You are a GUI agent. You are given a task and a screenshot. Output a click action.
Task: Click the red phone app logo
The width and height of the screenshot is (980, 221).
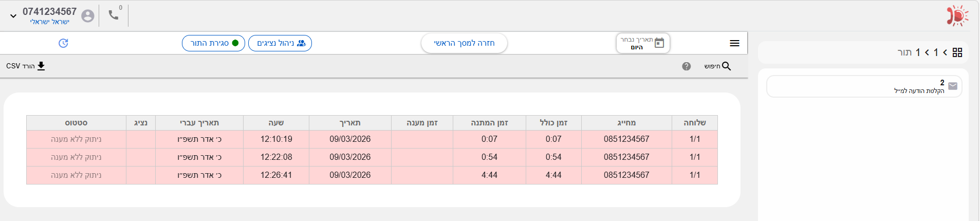pos(957,16)
